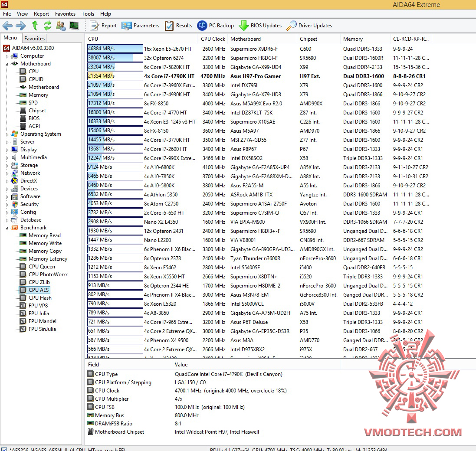Sort by the Memory column header
The image size is (476, 451).
pyautogui.click(x=365, y=39)
